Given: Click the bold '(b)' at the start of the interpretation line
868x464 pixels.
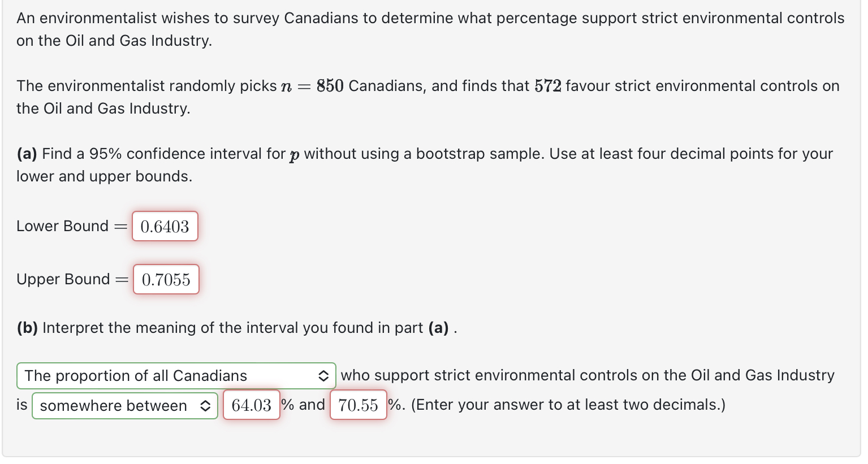Looking at the screenshot, I should tap(27, 328).
